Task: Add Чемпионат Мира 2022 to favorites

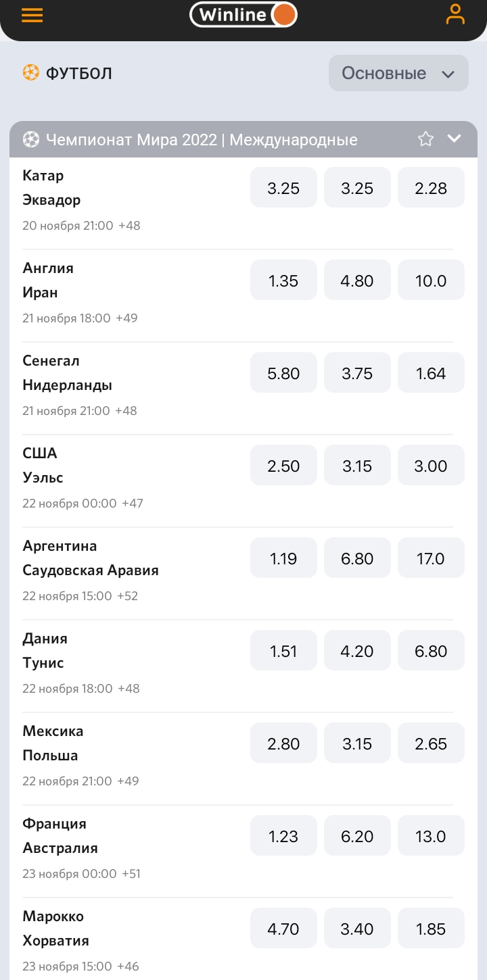Action: [425, 139]
